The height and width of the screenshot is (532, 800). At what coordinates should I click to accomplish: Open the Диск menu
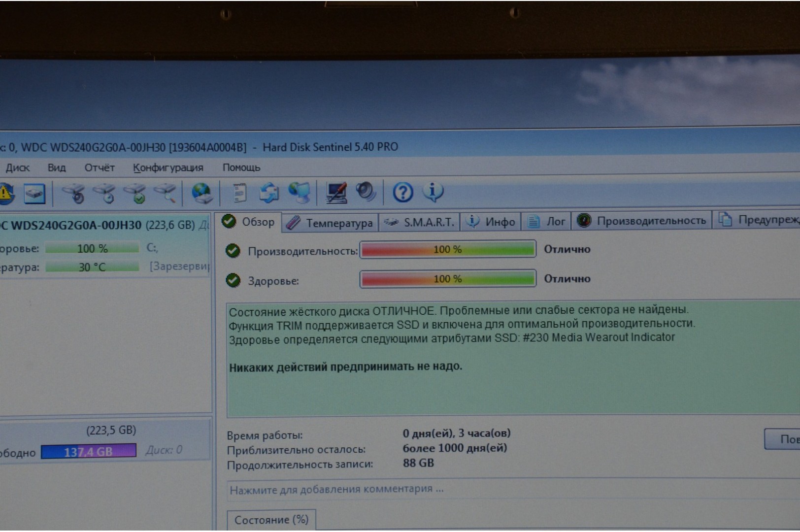[17, 168]
